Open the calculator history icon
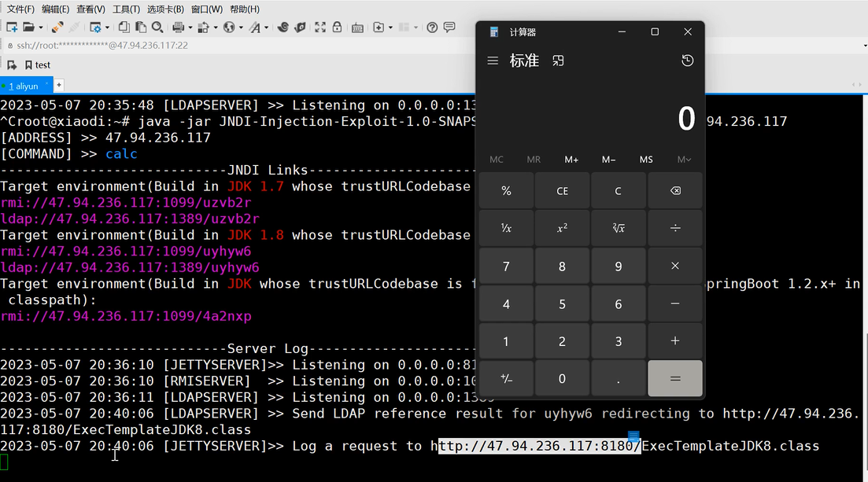868x482 pixels. click(x=688, y=61)
